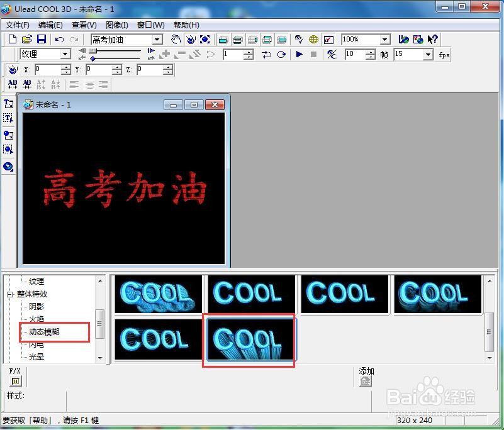Undo the last action
This screenshot has height=430, width=504.
pyautogui.click(x=59, y=40)
